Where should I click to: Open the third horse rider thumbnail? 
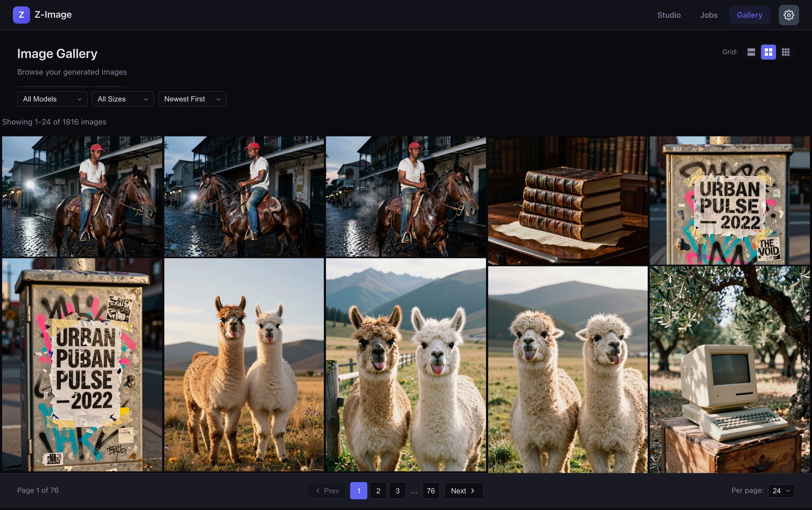(406, 197)
